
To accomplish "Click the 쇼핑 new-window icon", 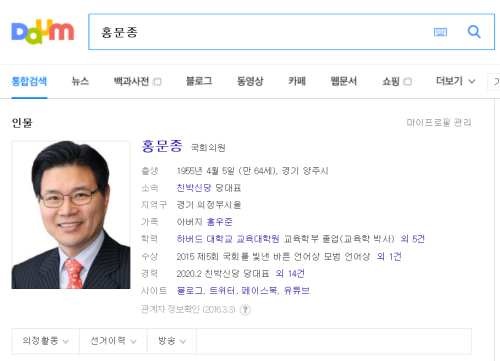I will [x=408, y=82].
